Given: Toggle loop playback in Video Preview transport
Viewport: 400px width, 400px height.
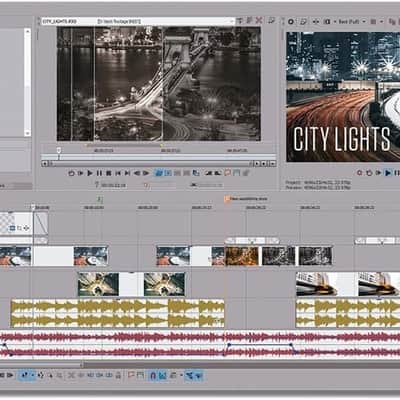Looking at the screenshot, I should pyautogui.click(x=369, y=173).
